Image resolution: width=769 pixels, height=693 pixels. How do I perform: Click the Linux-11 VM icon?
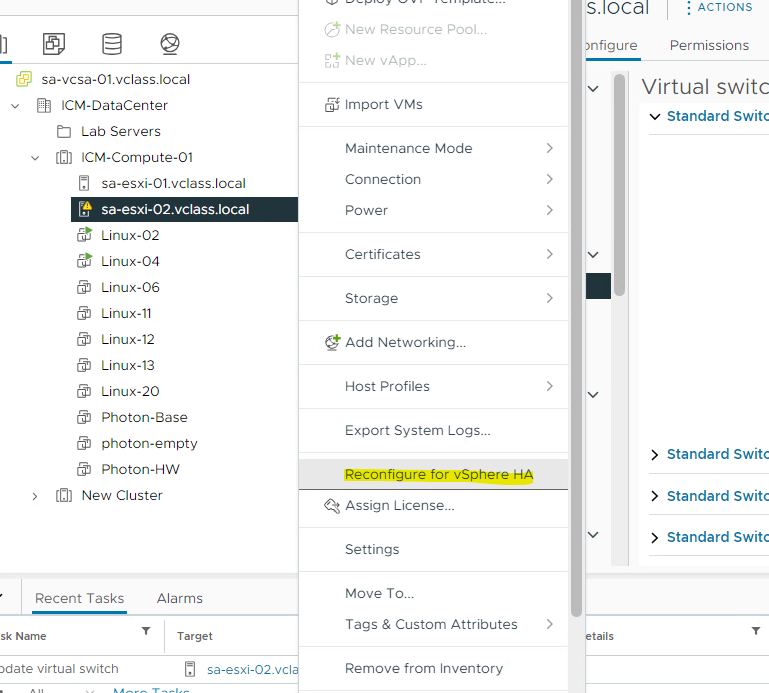84,313
